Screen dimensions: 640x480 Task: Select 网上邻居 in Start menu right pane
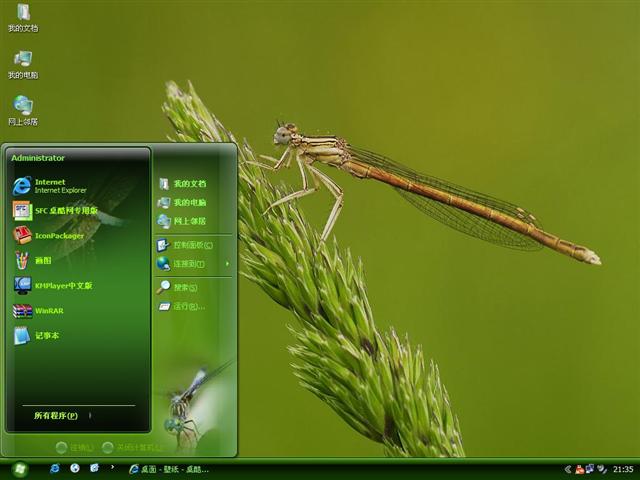[182, 221]
